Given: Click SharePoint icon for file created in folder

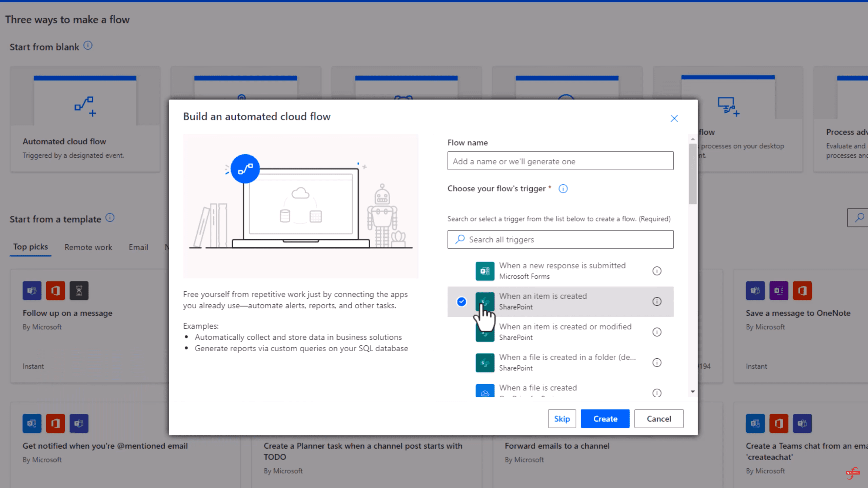Looking at the screenshot, I should pyautogui.click(x=485, y=363).
